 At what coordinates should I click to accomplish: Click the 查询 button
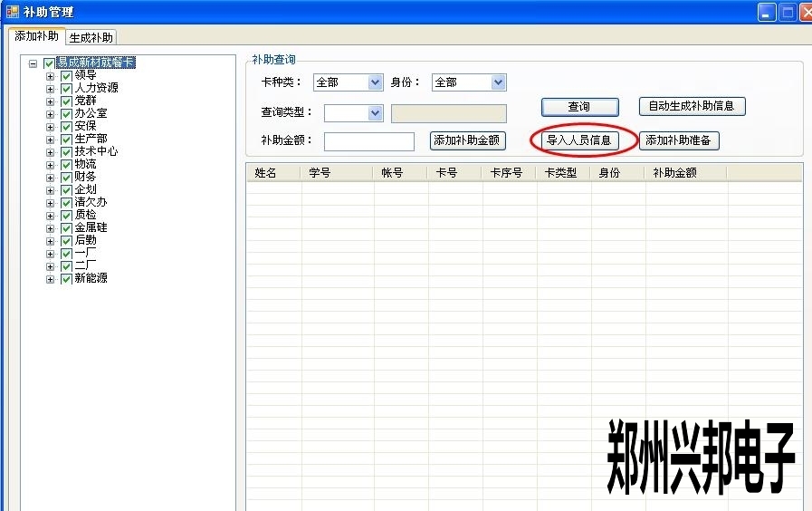(579, 107)
